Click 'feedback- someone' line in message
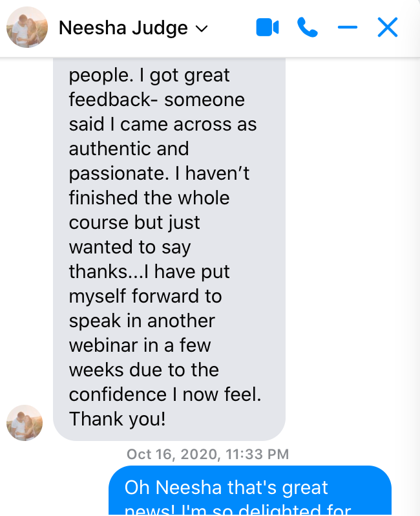The width and height of the screenshot is (420, 516). [156, 100]
